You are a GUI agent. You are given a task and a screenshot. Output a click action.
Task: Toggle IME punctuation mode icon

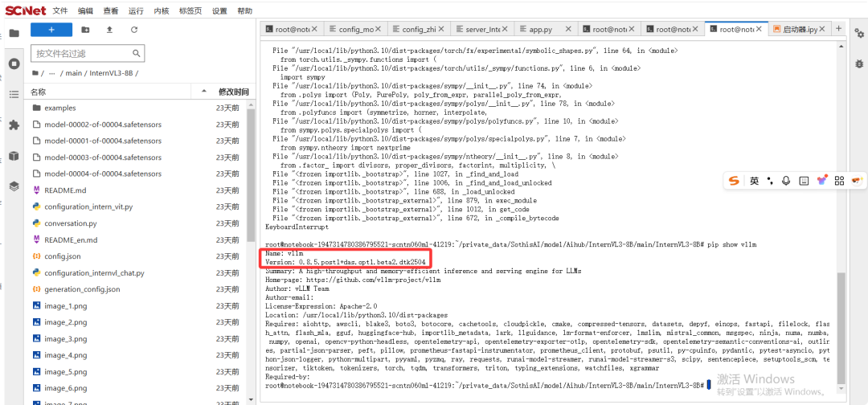[769, 180]
